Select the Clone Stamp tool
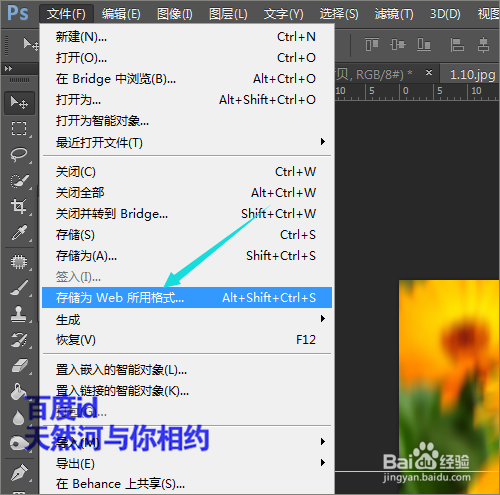The image size is (500, 495). click(19, 314)
